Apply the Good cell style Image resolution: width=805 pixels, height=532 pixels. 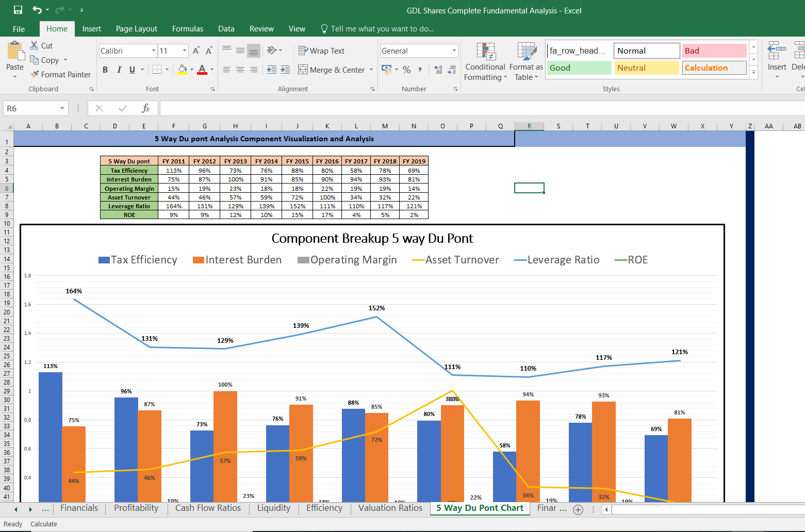[x=579, y=68]
